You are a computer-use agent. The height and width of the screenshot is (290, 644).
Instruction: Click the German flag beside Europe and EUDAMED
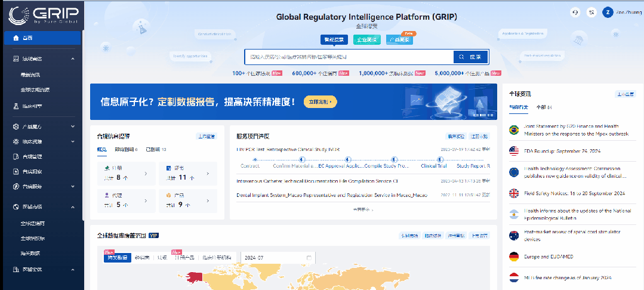coord(514,257)
